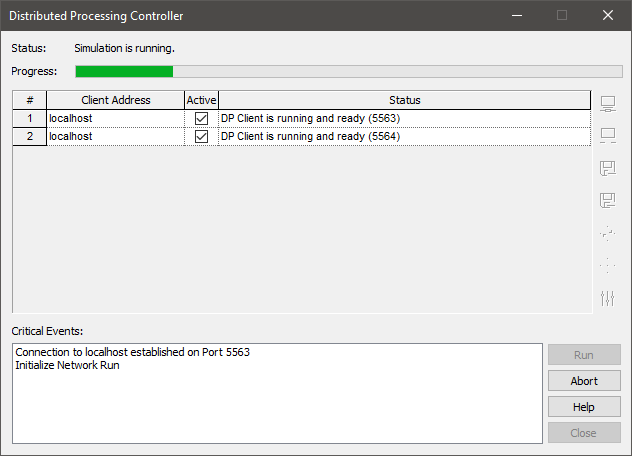Click the Active column header
The height and width of the screenshot is (456, 632).
pos(202,100)
